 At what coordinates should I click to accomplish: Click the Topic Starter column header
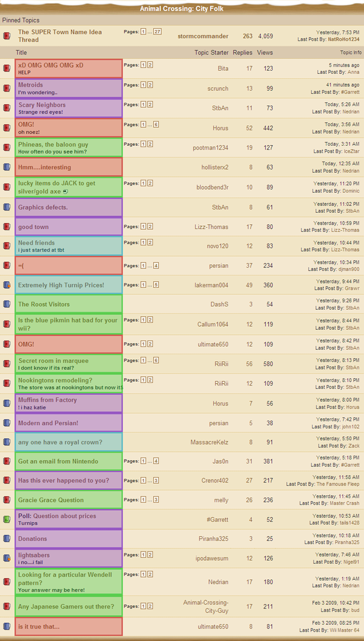click(x=211, y=53)
